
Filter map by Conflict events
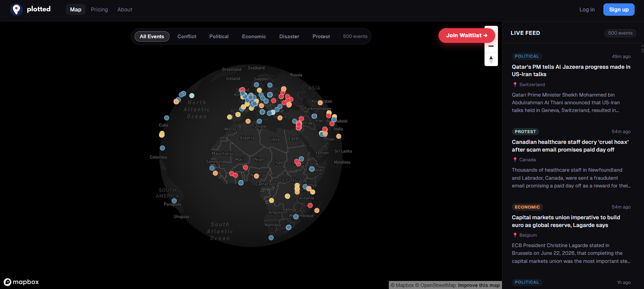click(x=187, y=36)
